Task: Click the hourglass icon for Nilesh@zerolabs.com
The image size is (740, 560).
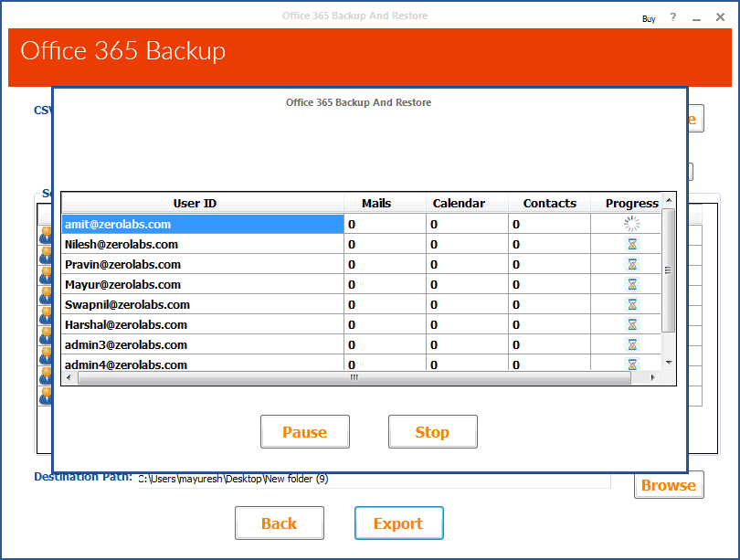Action: [x=632, y=244]
